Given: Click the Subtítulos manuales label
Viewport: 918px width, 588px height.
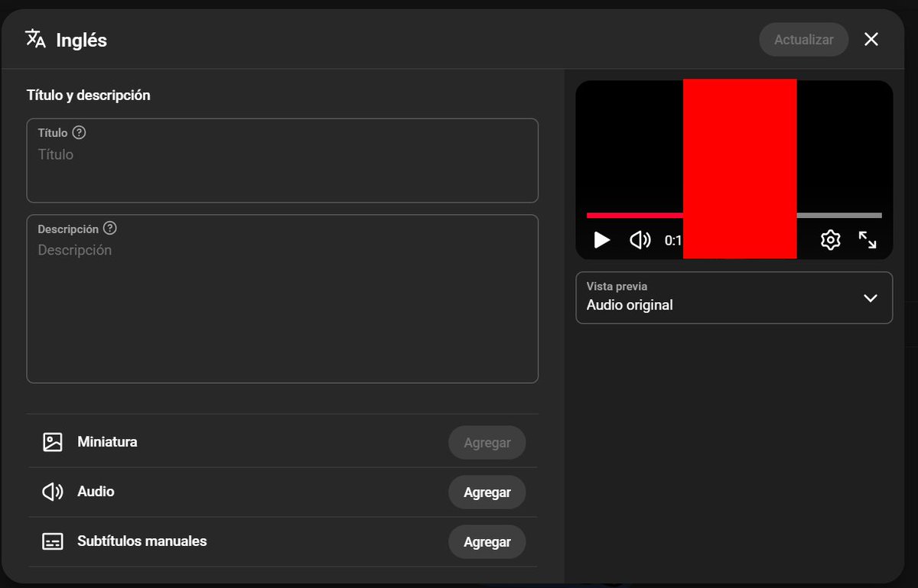Looking at the screenshot, I should (142, 541).
